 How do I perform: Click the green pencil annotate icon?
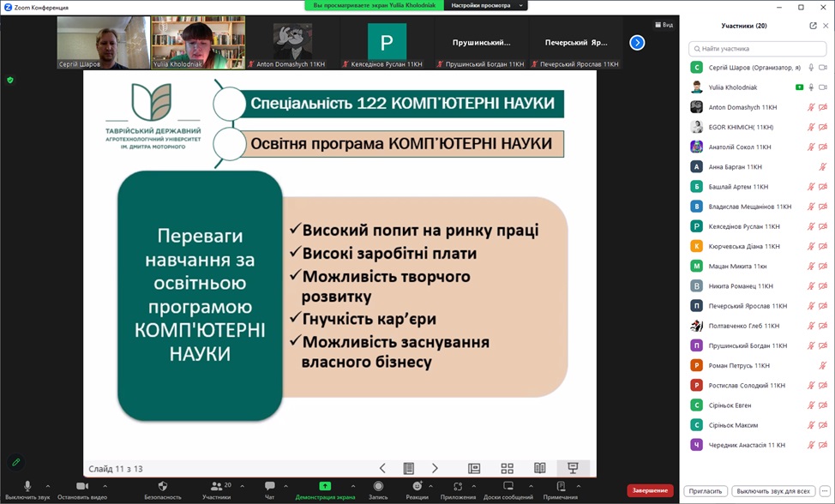click(x=16, y=463)
